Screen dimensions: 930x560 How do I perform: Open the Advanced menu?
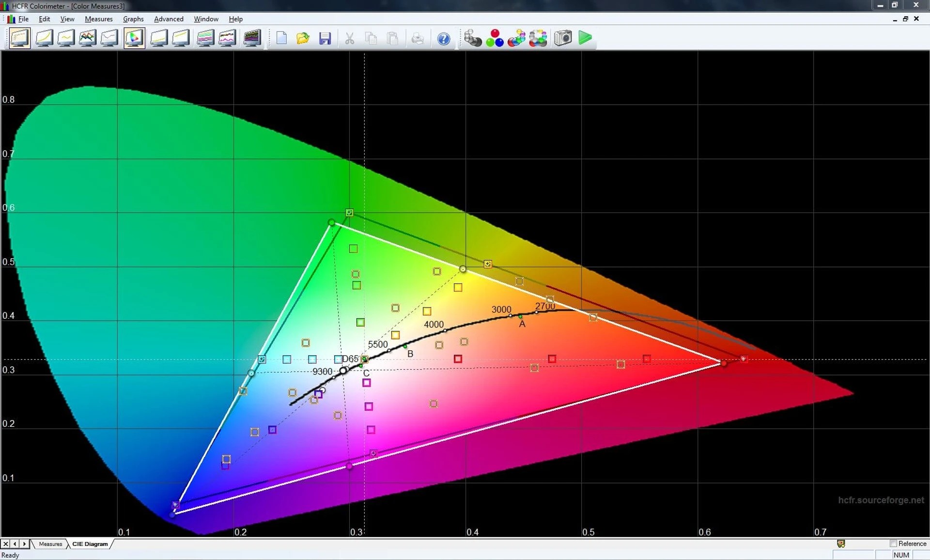click(169, 19)
